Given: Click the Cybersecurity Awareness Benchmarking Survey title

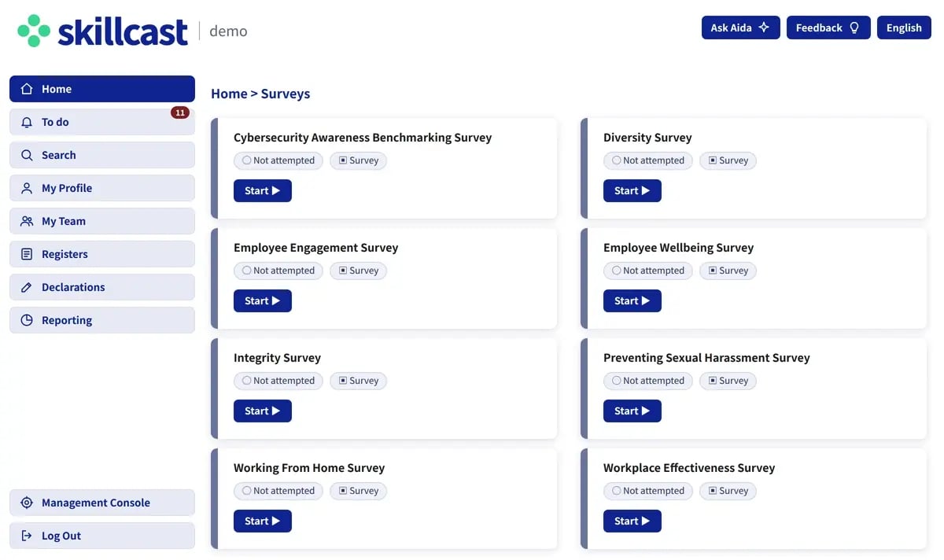Looking at the screenshot, I should [363, 138].
